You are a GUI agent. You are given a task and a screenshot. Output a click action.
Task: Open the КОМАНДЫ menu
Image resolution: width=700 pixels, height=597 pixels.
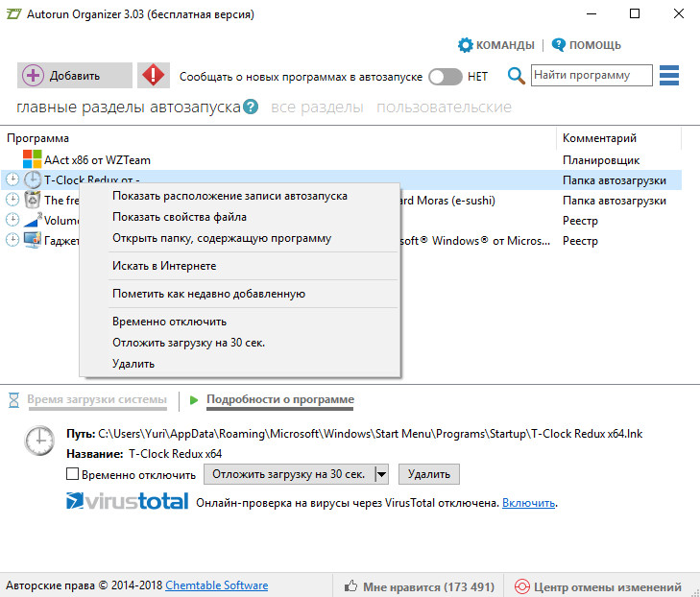[x=496, y=45]
